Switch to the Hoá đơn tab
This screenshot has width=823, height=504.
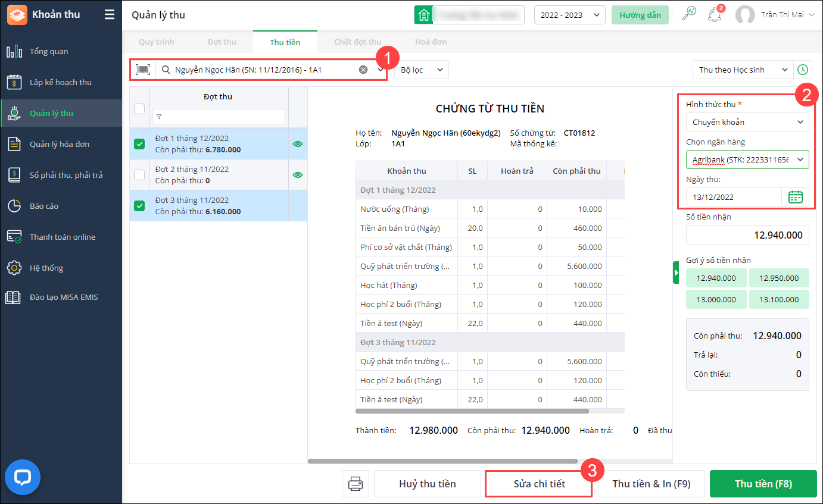[431, 42]
